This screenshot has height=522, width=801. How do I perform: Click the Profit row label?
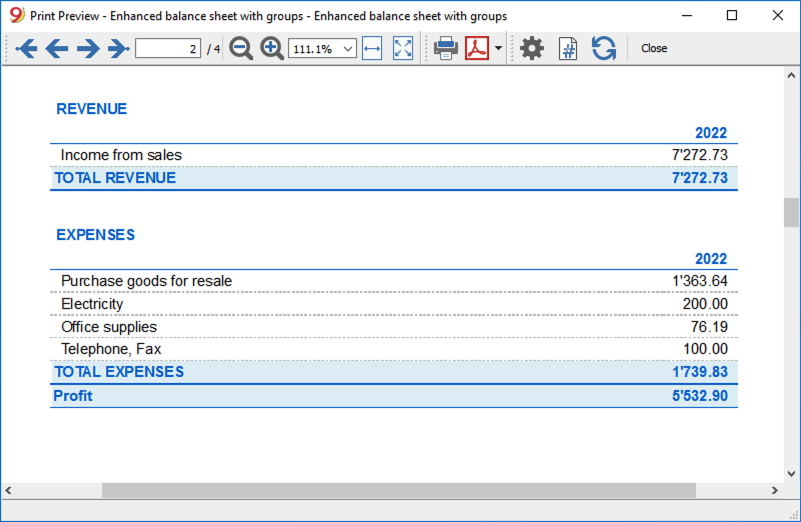73,396
